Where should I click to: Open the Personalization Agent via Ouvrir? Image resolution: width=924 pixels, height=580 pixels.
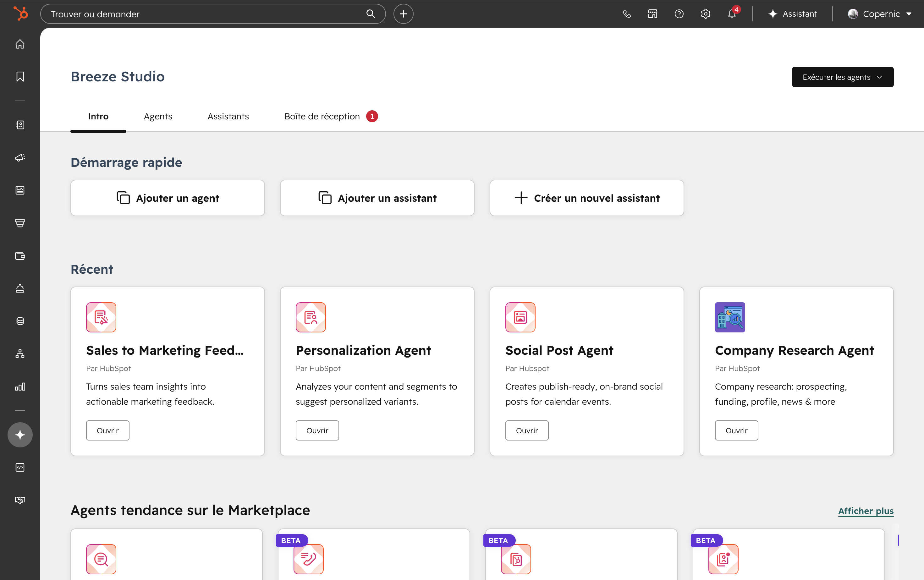[317, 430]
